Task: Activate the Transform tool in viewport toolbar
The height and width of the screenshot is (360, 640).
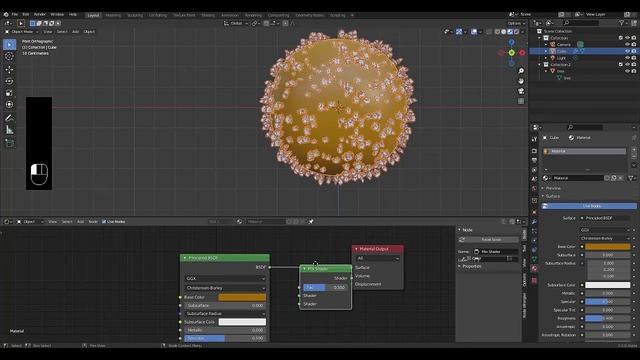Action: (x=9, y=105)
